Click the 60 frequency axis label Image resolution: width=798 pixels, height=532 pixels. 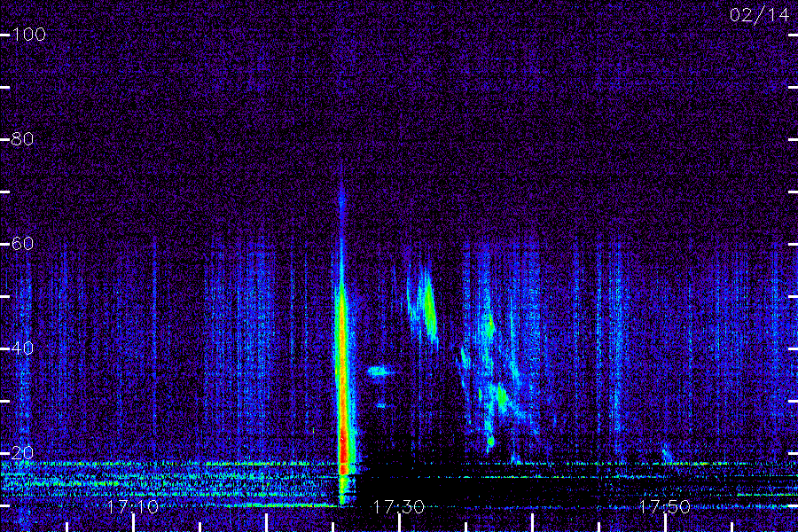tap(22, 243)
